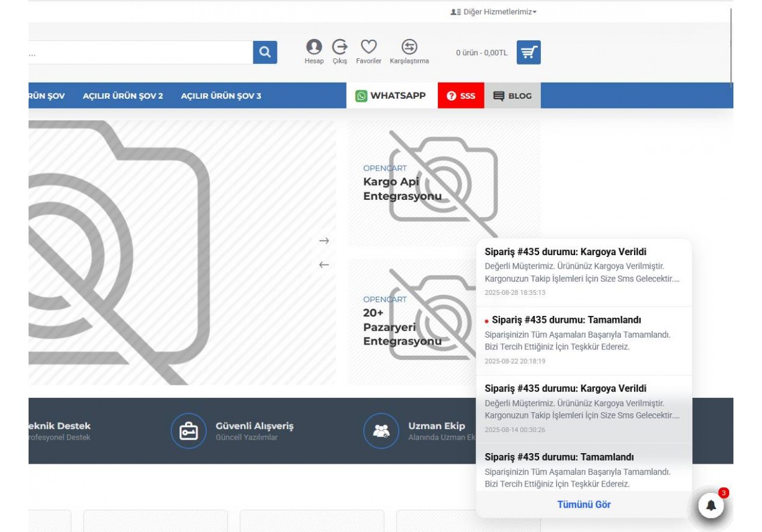
Task: Open Favoriler heart icon
Action: click(369, 47)
